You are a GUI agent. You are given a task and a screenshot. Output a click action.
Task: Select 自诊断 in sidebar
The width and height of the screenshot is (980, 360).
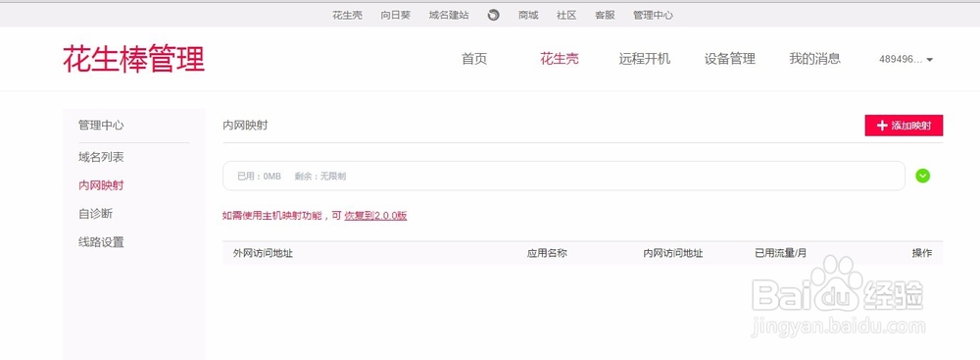click(96, 214)
